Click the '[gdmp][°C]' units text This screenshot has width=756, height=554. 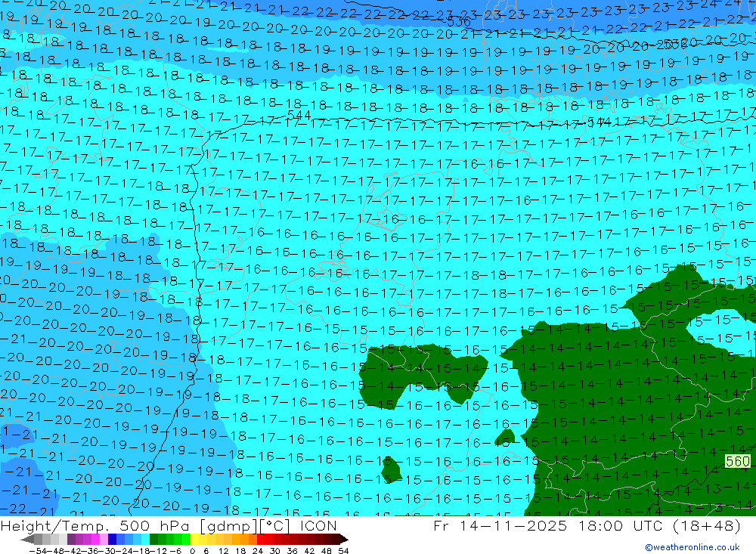click(x=246, y=526)
